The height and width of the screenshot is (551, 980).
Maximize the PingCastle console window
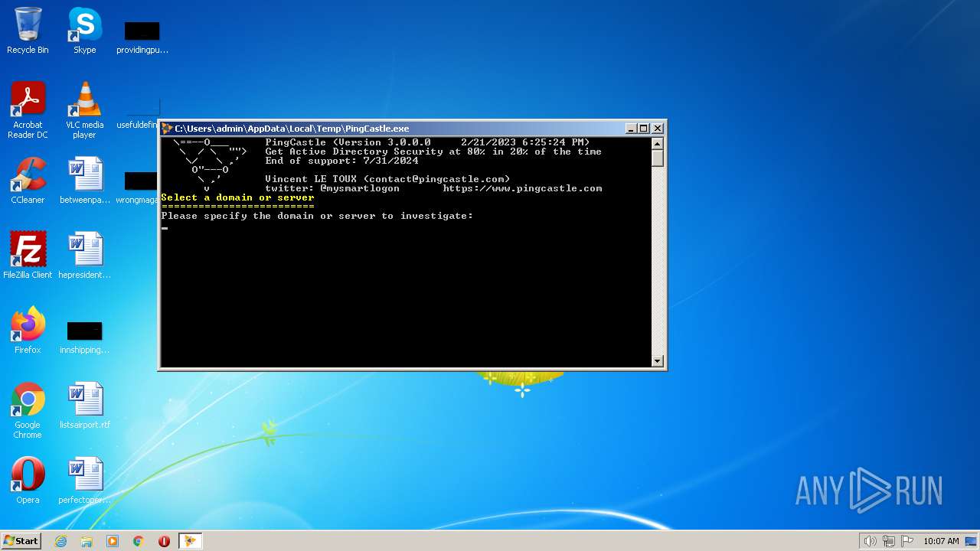coord(644,129)
